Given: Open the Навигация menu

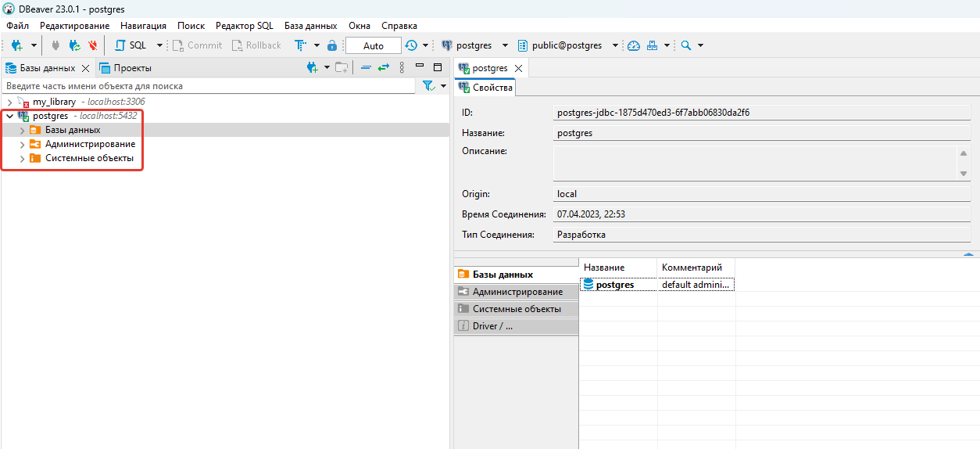Looking at the screenshot, I should [x=143, y=26].
